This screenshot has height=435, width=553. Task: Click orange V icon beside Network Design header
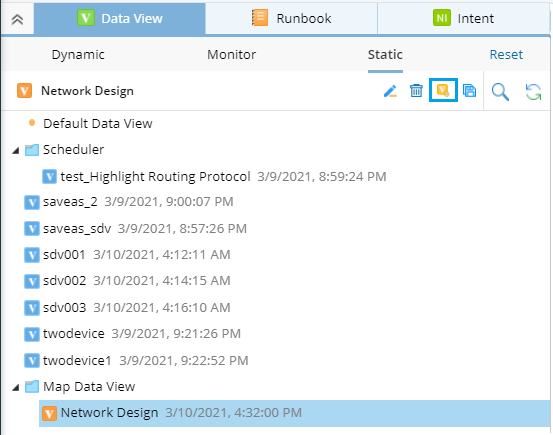[24, 91]
